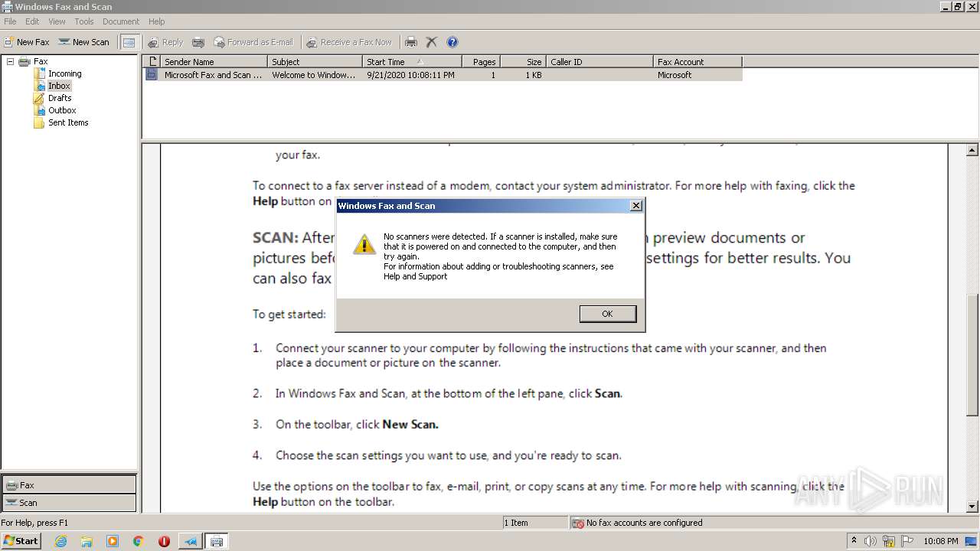This screenshot has width=980, height=551.
Task: Click the Welcome to Windows subject cell
Action: 314,75
